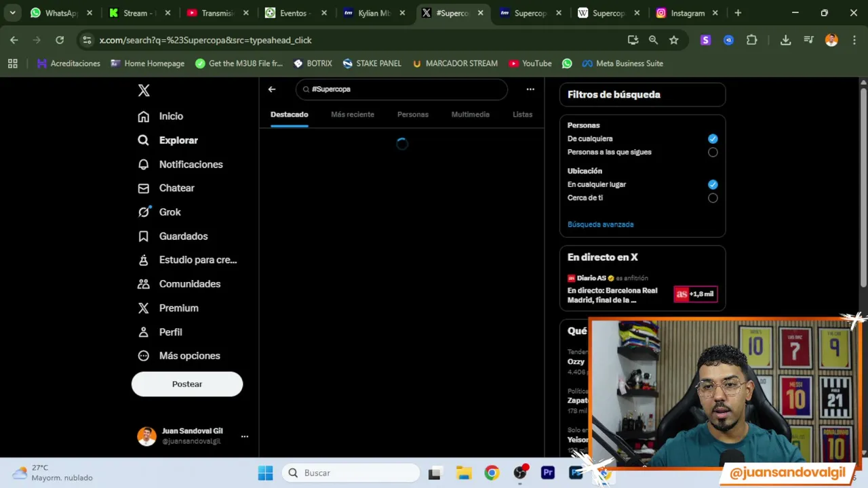Viewport: 868px width, 488px height.
Task: Switch to Listas tab
Action: (x=522, y=115)
